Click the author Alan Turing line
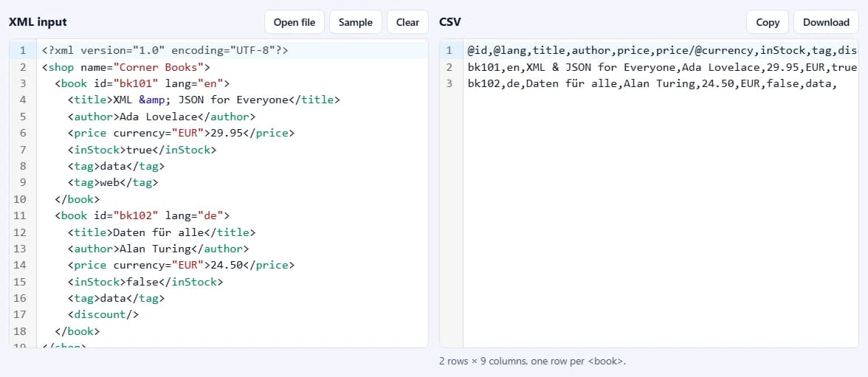 point(232,249)
